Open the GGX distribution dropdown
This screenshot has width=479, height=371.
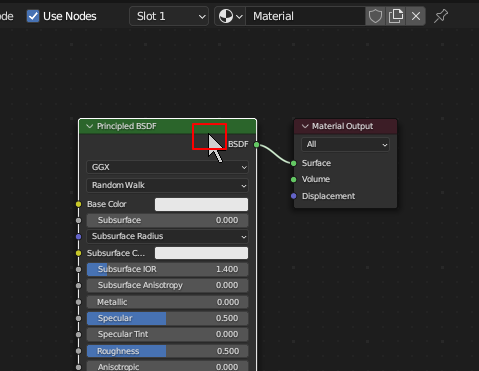[167, 167]
